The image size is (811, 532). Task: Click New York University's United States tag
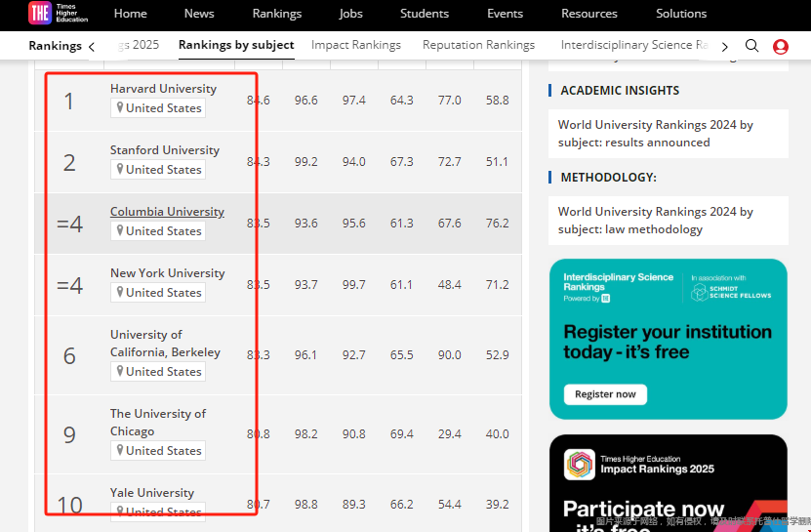158,293
